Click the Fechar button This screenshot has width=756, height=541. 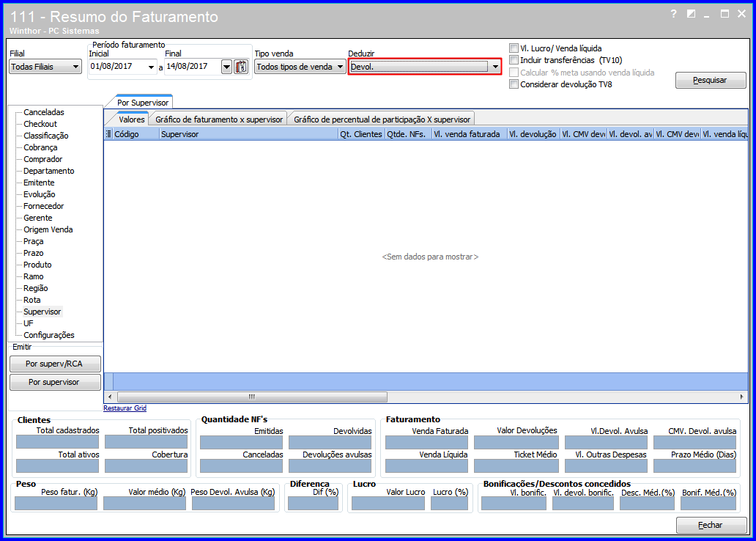click(711, 525)
